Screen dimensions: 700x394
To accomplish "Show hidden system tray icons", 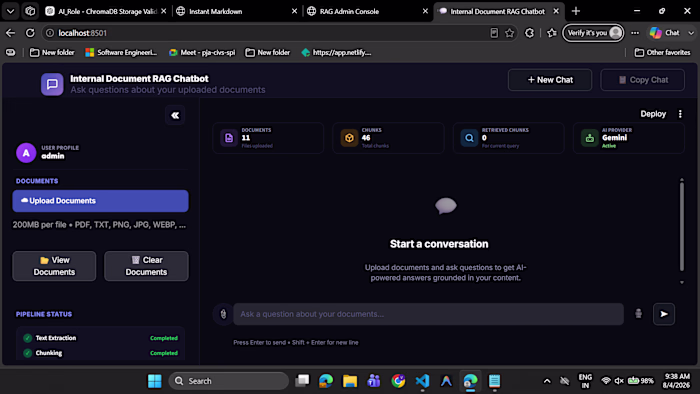I will tap(547, 381).
